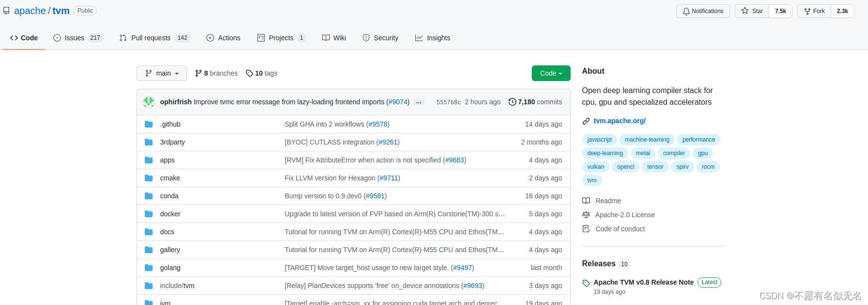The image size is (868, 305).
Task: Fork the tvm repository
Action: [814, 11]
